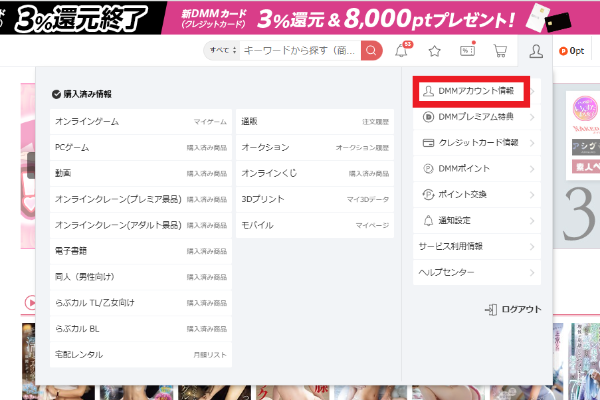Click the coupon icon in header
Image resolution: width=600 pixels, height=400 pixels.
coord(467,51)
